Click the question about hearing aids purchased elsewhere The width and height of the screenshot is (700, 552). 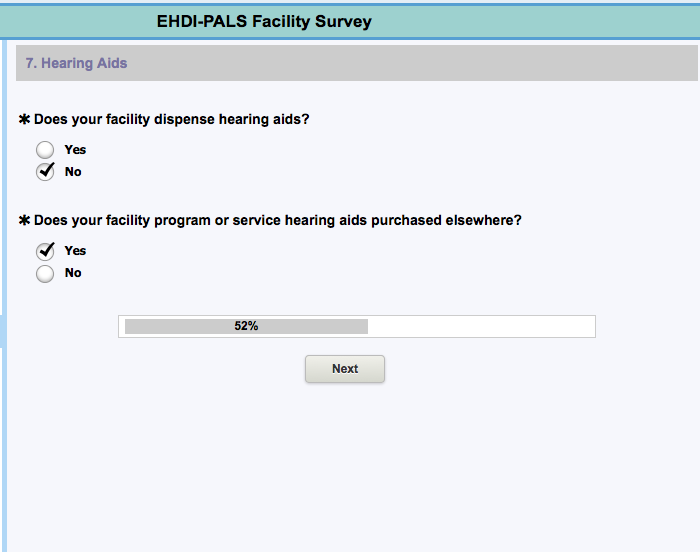coord(278,220)
